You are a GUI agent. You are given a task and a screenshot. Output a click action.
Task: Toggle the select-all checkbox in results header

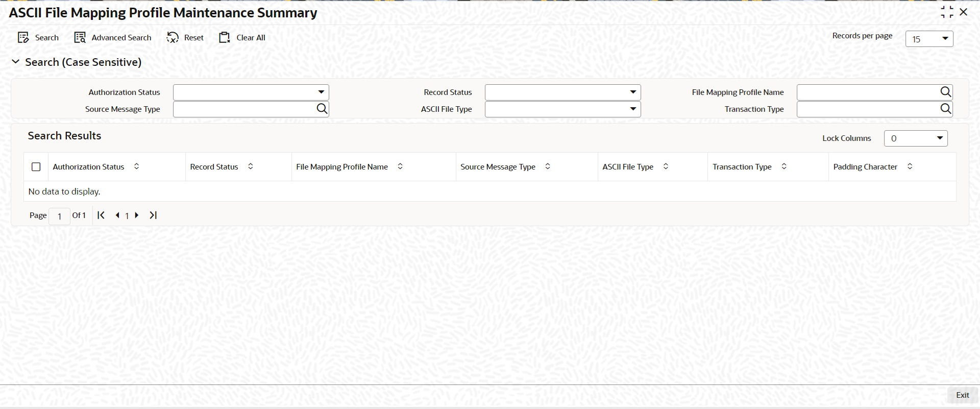pyautogui.click(x=36, y=167)
